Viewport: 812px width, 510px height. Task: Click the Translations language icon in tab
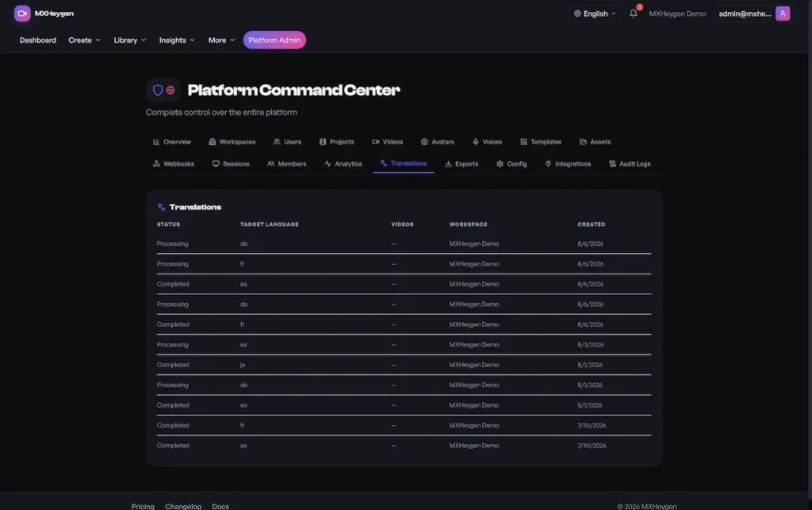[384, 163]
